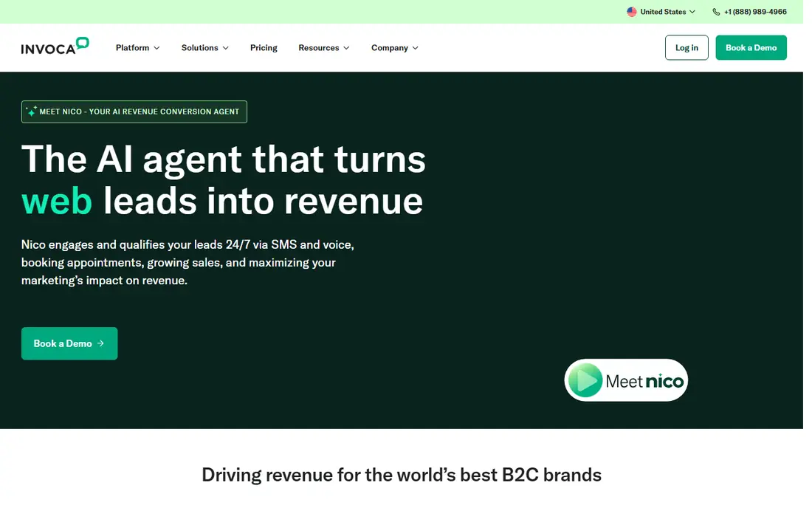Click the phone handset icon

point(716,12)
